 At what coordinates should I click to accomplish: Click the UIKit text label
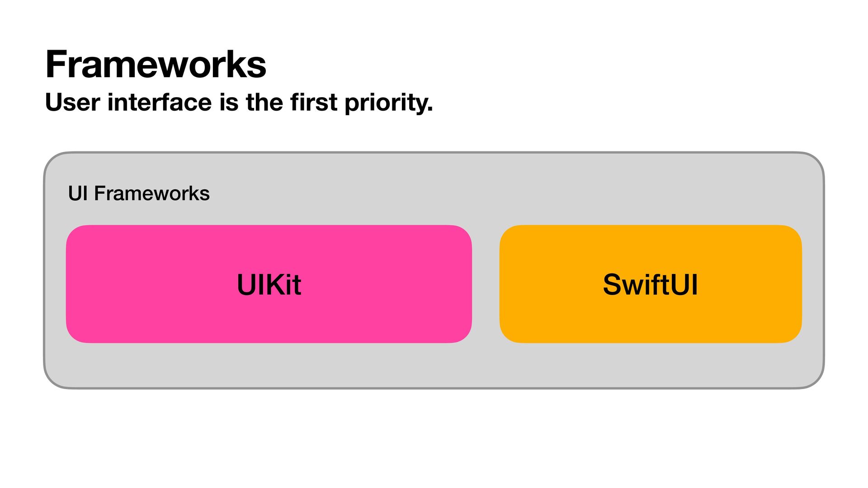[269, 285]
